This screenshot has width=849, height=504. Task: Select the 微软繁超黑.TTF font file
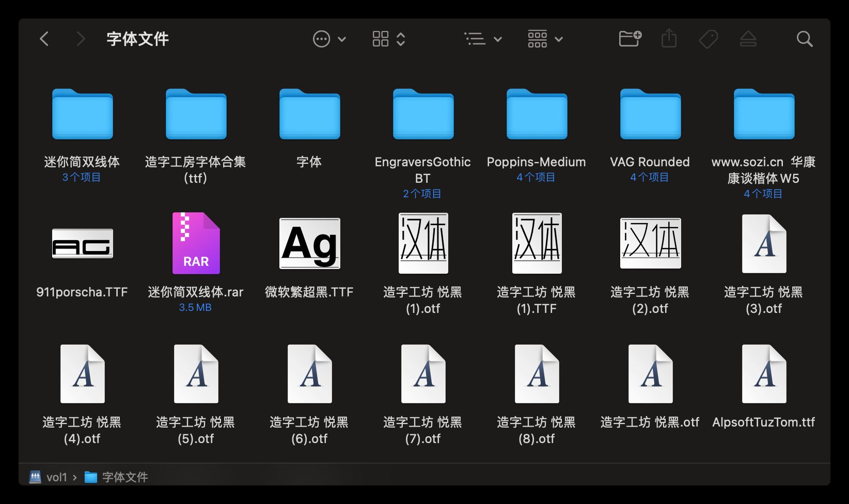[309, 243]
